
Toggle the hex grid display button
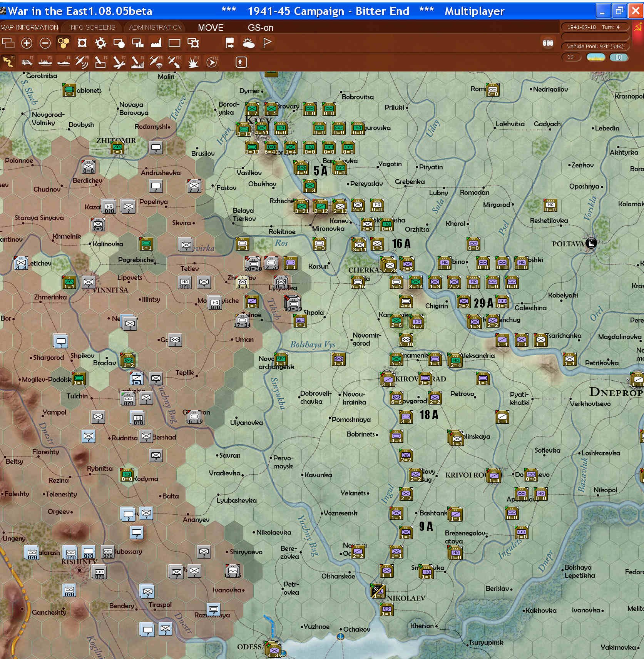point(64,43)
